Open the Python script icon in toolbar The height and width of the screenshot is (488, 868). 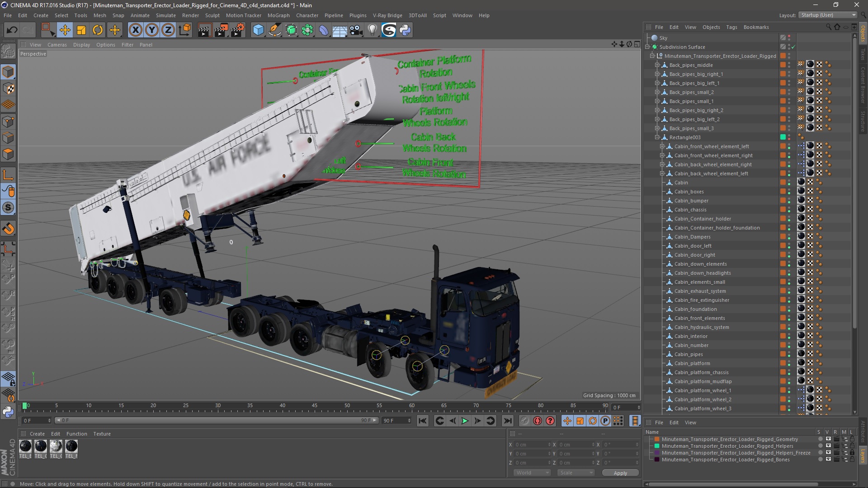(405, 30)
